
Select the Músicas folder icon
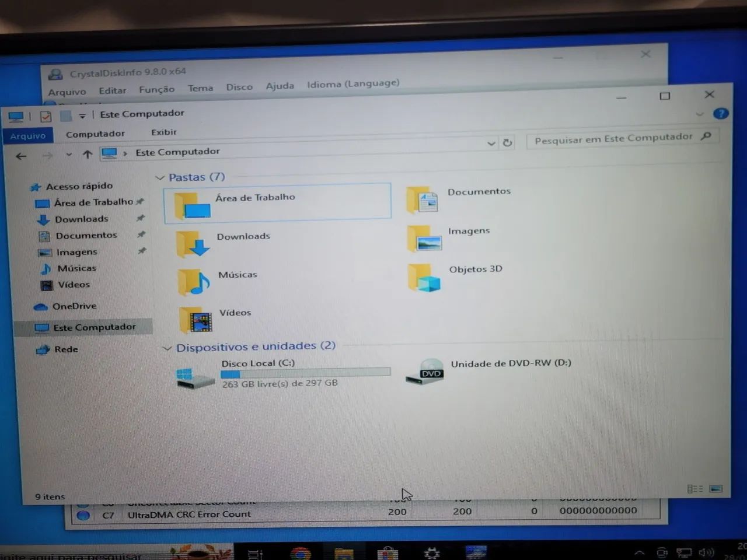click(x=194, y=282)
